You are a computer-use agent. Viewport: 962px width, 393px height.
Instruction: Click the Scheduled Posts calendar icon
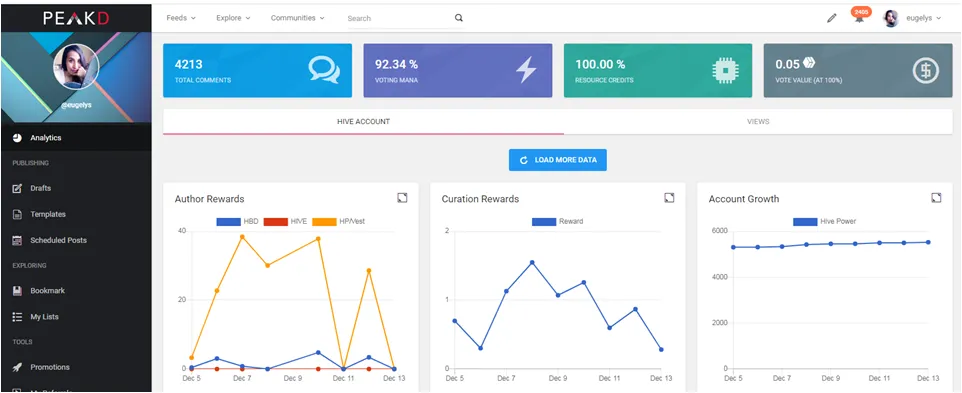tap(17, 240)
